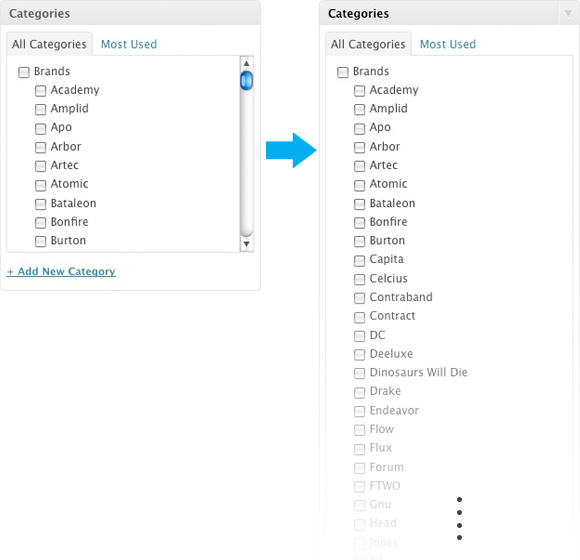Switch to the Most Used tab in the left panel
Screen dimensions: 580x560
click(x=129, y=44)
